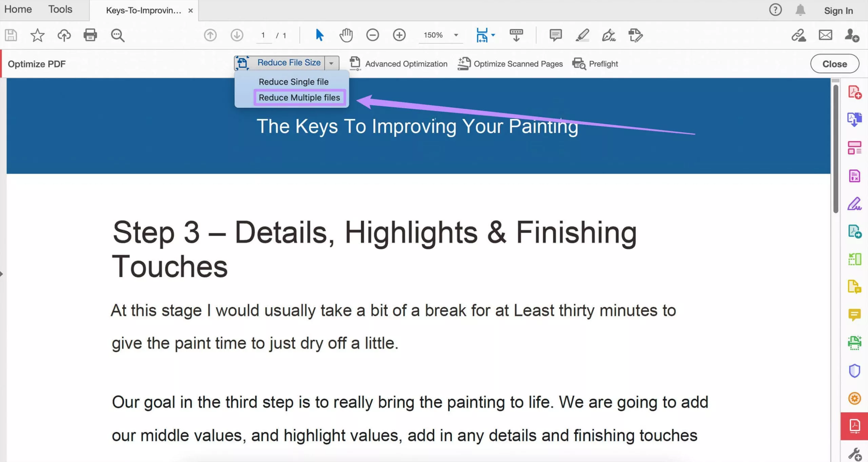Screen dimensions: 868x462
Task: Click the Sign In link
Action: (838, 10)
